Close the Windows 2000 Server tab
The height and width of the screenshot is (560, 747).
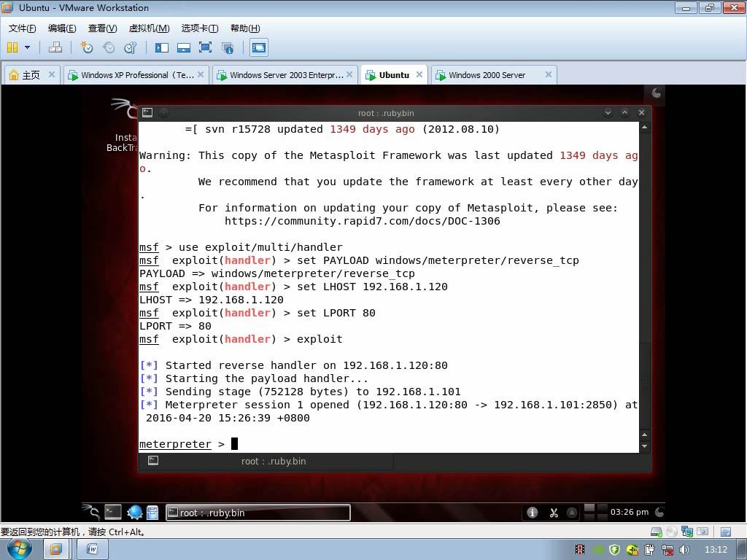[x=549, y=74]
